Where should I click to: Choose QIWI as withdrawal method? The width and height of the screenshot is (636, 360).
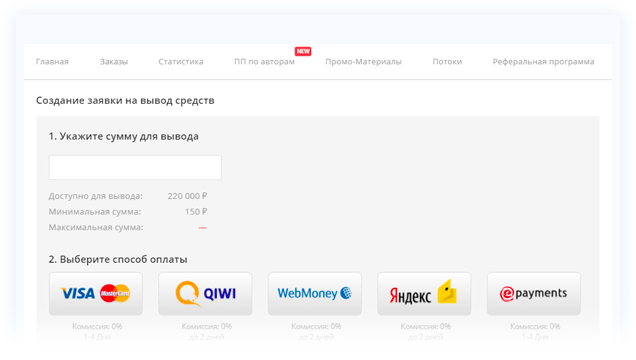click(205, 294)
